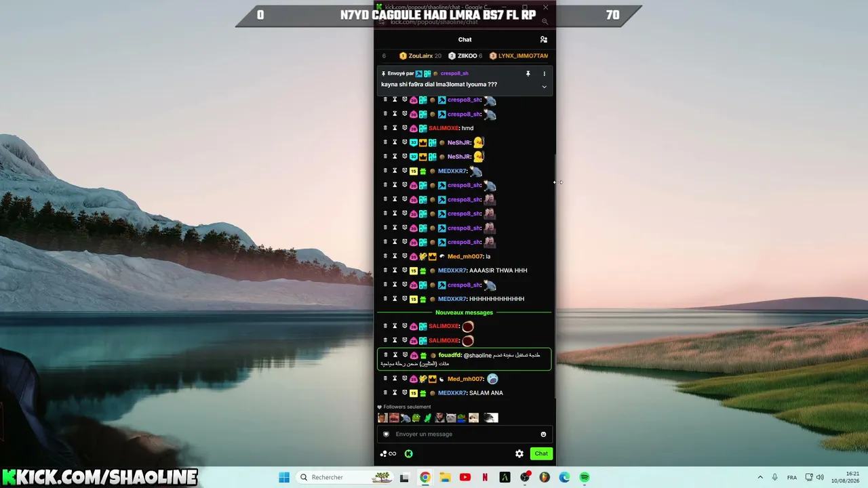
Task: Open crespo8_sh profile in pinned message
Action: pyautogui.click(x=454, y=73)
